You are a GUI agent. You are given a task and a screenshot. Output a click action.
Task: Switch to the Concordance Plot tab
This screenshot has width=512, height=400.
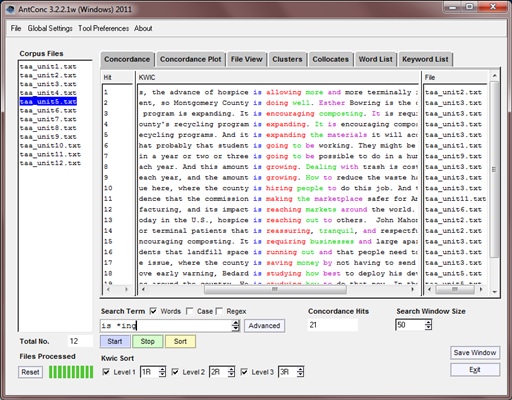[190, 59]
